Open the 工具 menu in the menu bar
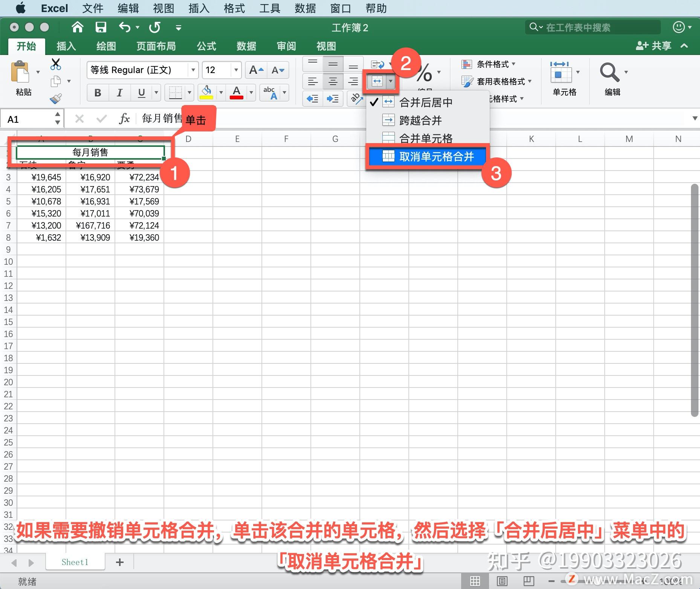 (x=270, y=8)
